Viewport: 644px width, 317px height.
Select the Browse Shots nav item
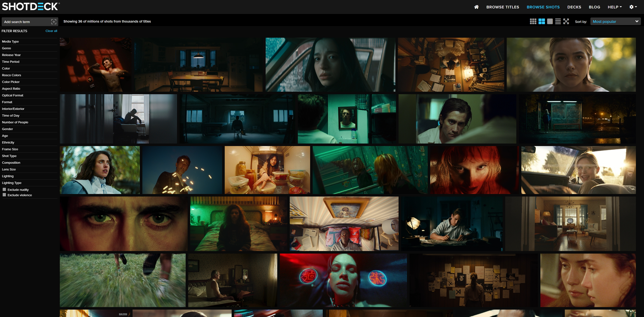(x=543, y=7)
